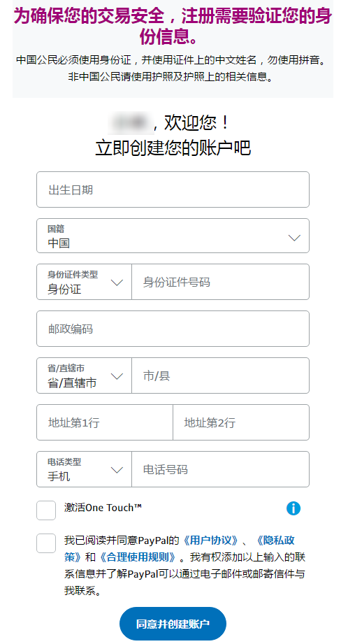This screenshot has height=644, width=348.
Task: Open the 国籍 中国 dropdown
Action: [173, 236]
